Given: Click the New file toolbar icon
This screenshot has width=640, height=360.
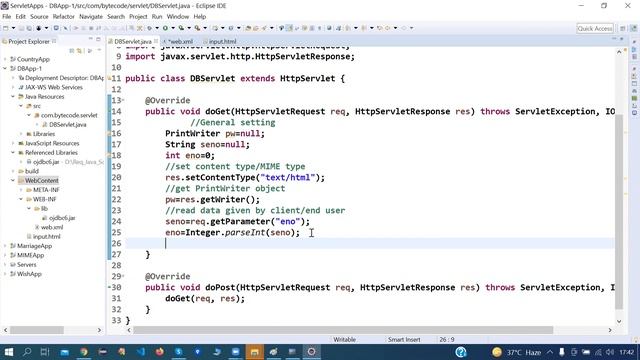Looking at the screenshot, I should click(6, 28).
